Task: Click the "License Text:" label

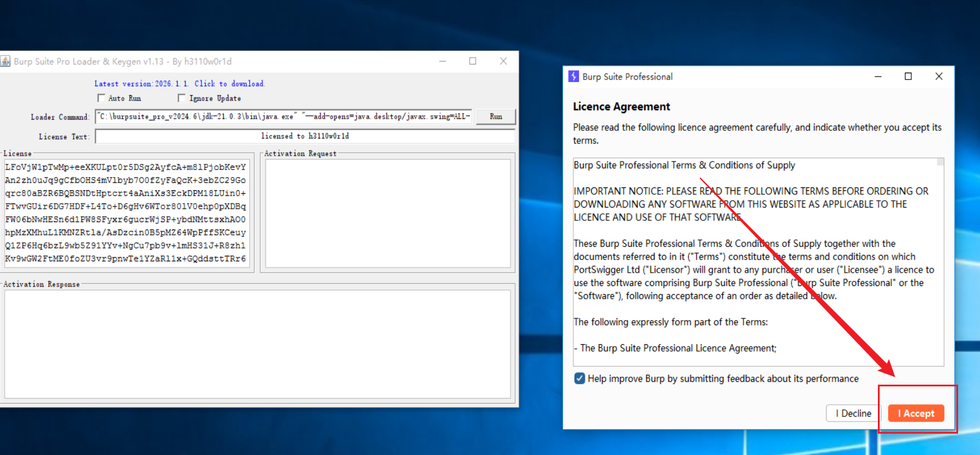Action: [x=64, y=137]
